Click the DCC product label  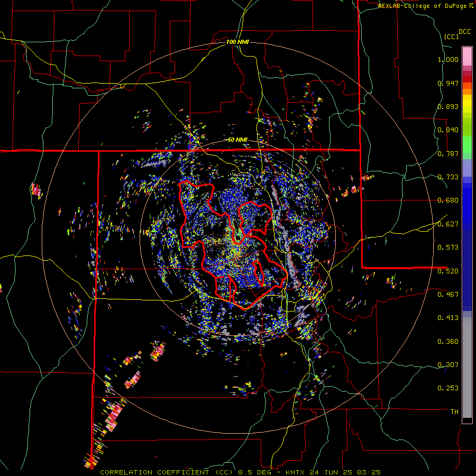click(464, 32)
